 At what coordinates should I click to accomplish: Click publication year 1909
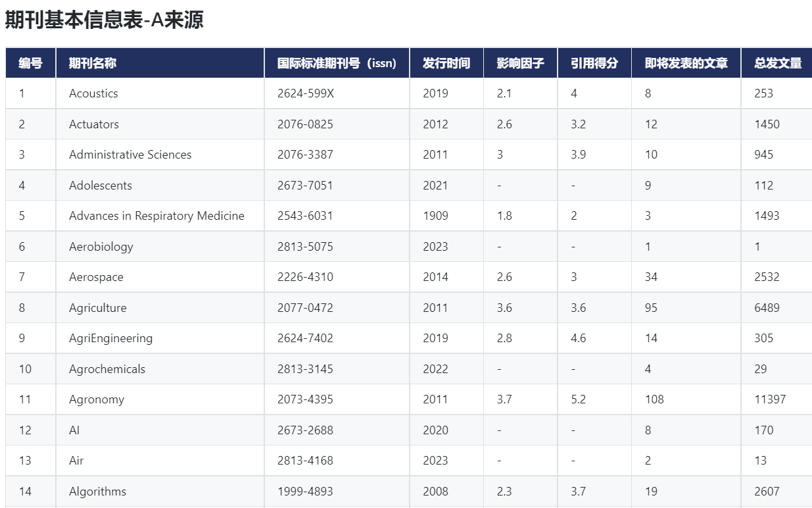click(435, 216)
